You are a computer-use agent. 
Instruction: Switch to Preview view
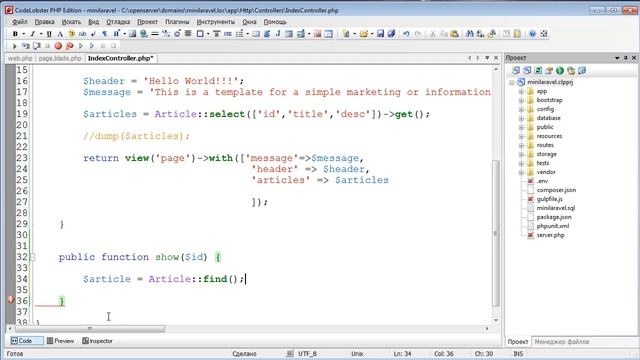click(60, 341)
